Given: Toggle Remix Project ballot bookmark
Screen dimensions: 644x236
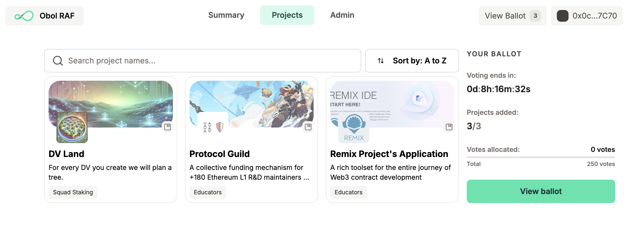Looking at the screenshot, I should 449,127.
